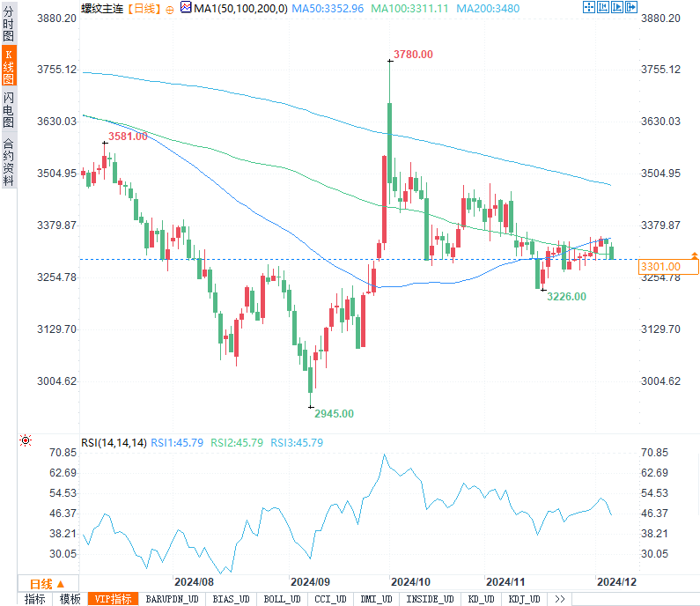Toggle the KDJ_UD indicator

click(523, 599)
